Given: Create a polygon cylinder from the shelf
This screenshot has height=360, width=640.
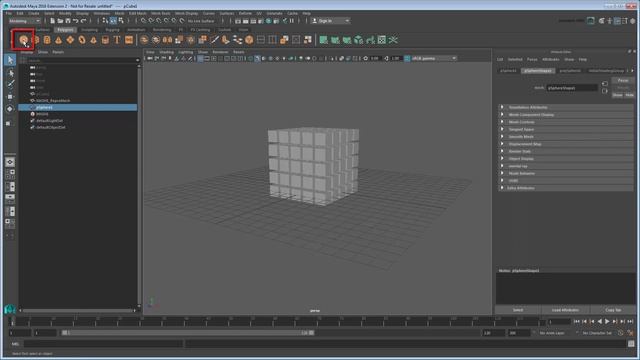Looking at the screenshot, I should tap(47, 40).
